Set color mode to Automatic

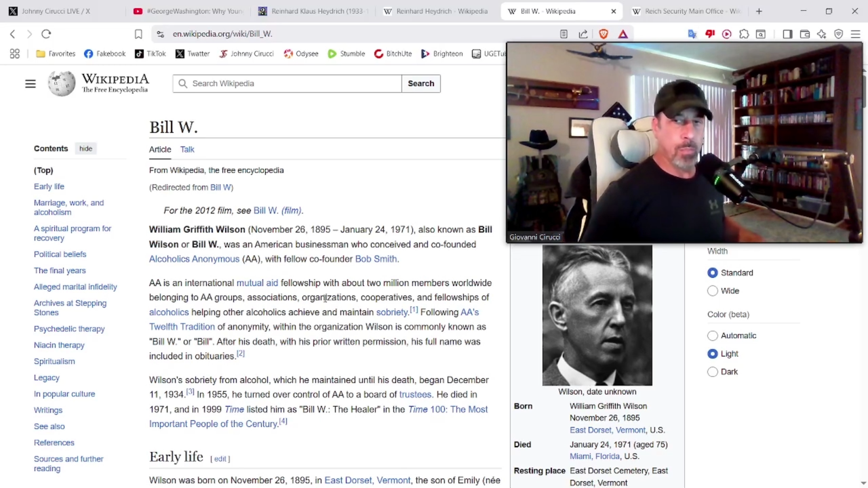click(713, 335)
